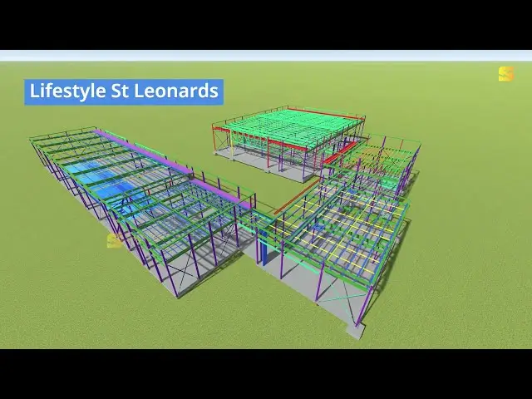Click the yellow S logo in the top-right corner

(x=506, y=74)
